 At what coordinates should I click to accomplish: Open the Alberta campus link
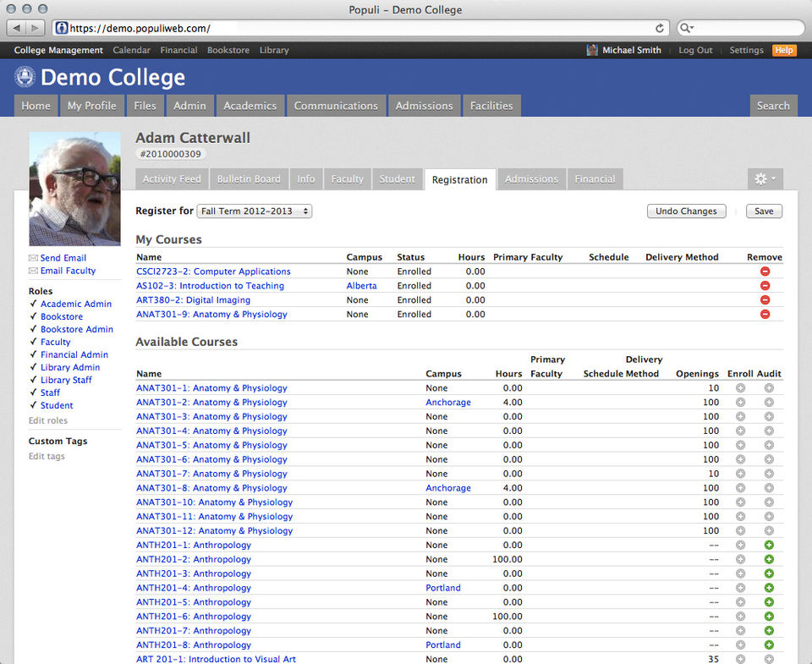(361, 285)
